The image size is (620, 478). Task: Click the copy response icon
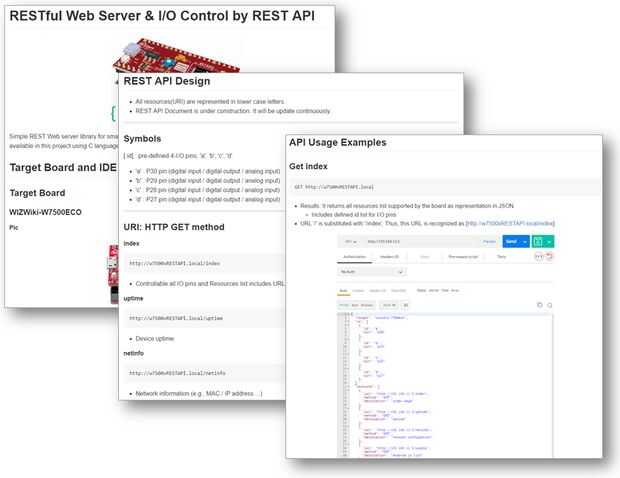(x=540, y=305)
